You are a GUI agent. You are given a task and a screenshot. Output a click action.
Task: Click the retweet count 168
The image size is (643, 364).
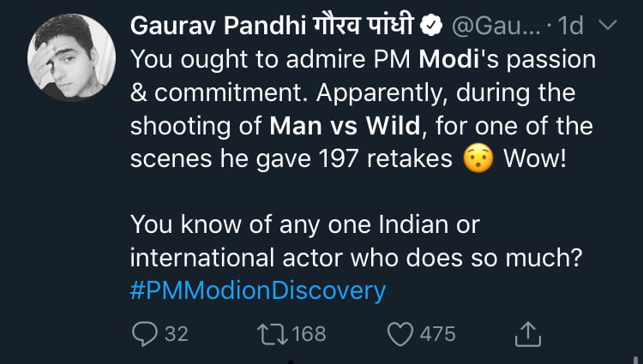point(309,333)
